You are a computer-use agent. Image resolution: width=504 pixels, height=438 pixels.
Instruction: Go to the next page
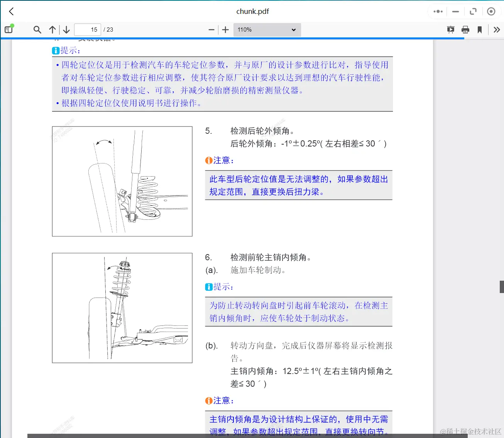click(66, 29)
